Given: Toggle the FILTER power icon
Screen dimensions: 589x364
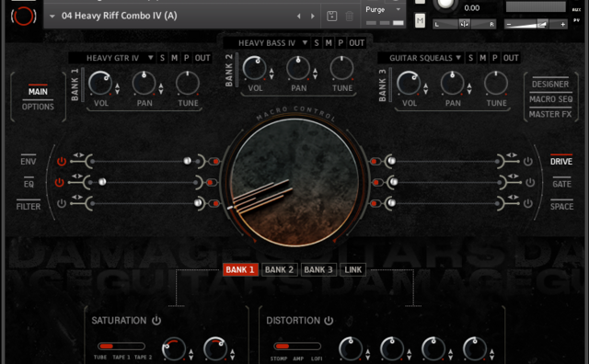Looking at the screenshot, I should pos(62,203).
